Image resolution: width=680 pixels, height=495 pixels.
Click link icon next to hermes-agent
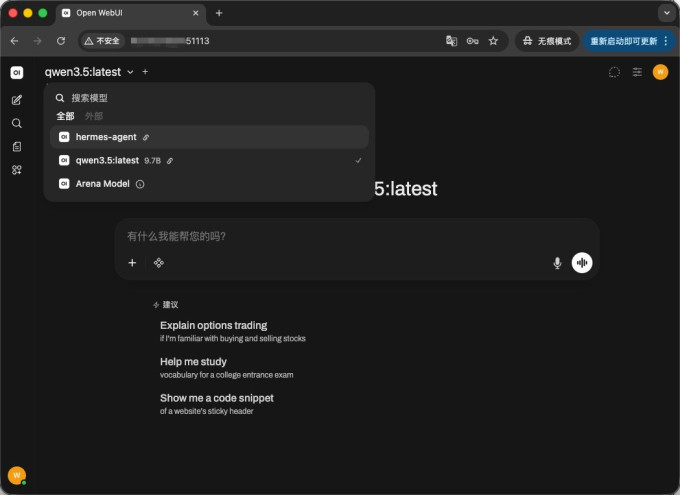click(x=146, y=138)
